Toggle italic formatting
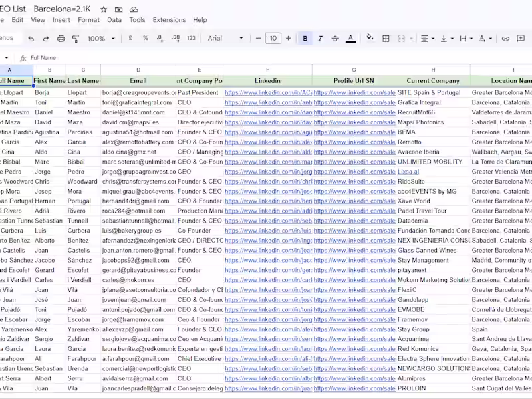Image resolution: width=532 pixels, height=399 pixels. point(320,39)
